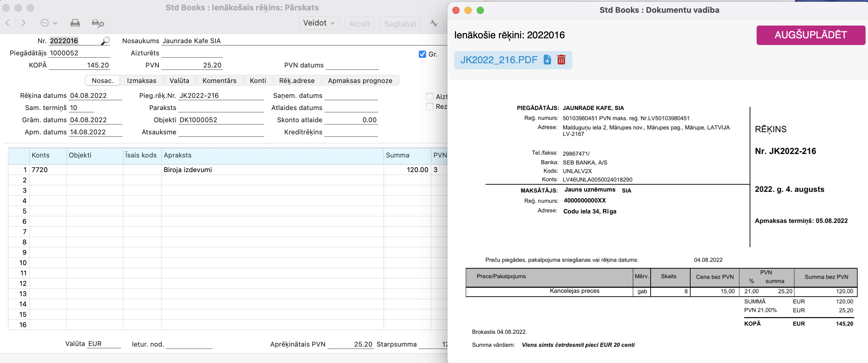The height and width of the screenshot is (363, 868).
Task: Click the Saglabāt button
Action: click(400, 24)
